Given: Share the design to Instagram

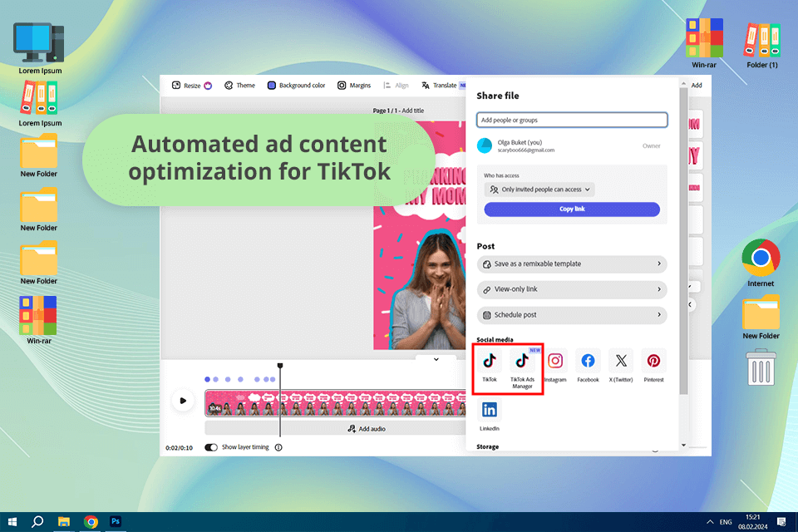Looking at the screenshot, I should point(554,366).
